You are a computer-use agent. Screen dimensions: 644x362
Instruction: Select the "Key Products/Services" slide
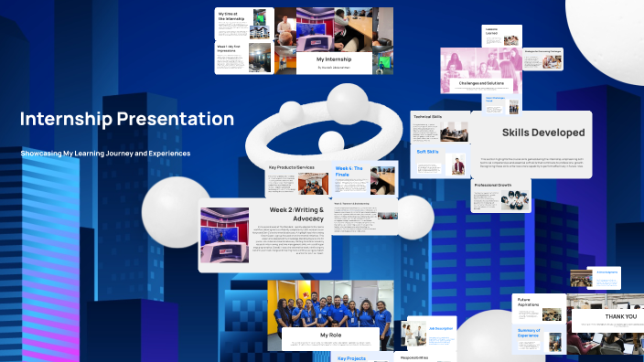point(298,179)
